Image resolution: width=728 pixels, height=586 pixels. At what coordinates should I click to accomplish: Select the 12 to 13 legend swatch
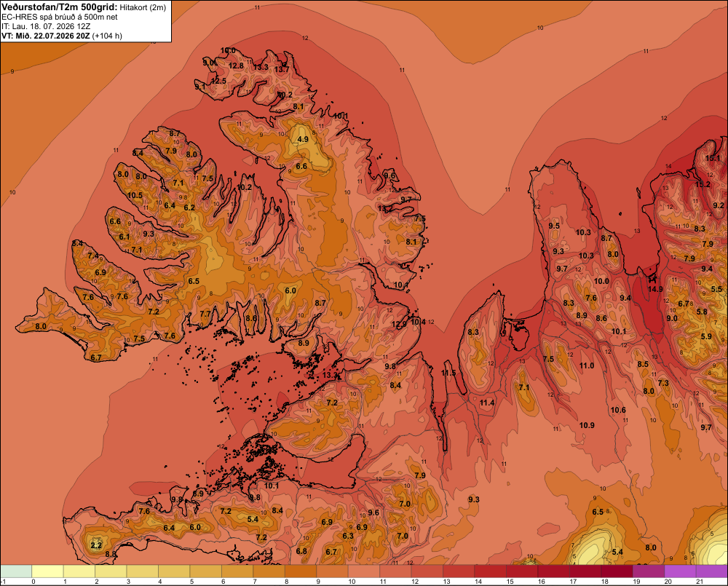click(427, 571)
